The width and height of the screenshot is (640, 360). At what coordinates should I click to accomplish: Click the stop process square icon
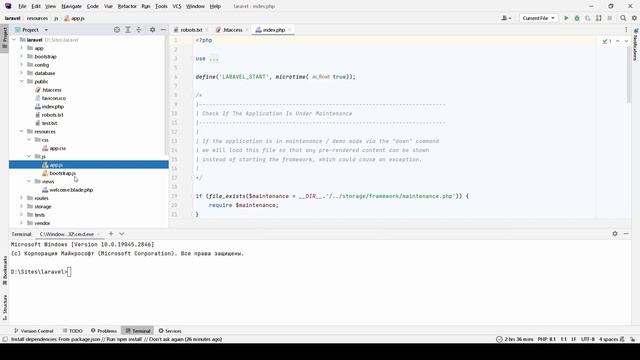610,18
